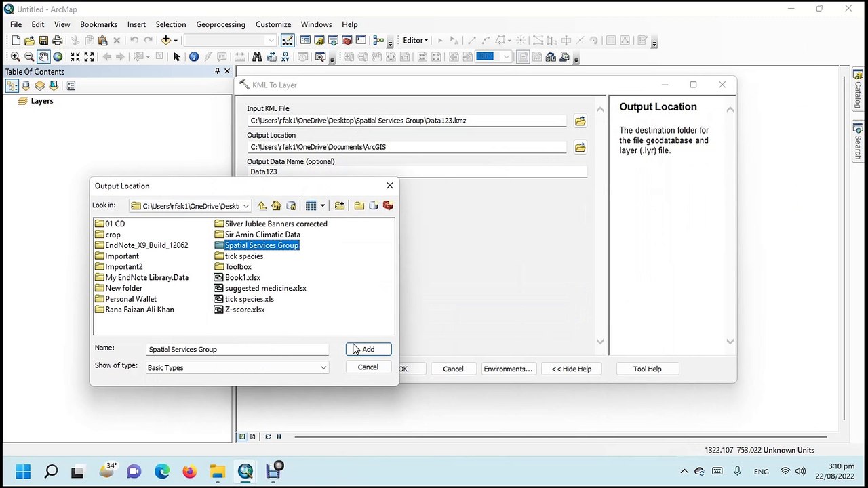
Task: Click the Add Data button icon
Action: pyautogui.click(x=165, y=41)
